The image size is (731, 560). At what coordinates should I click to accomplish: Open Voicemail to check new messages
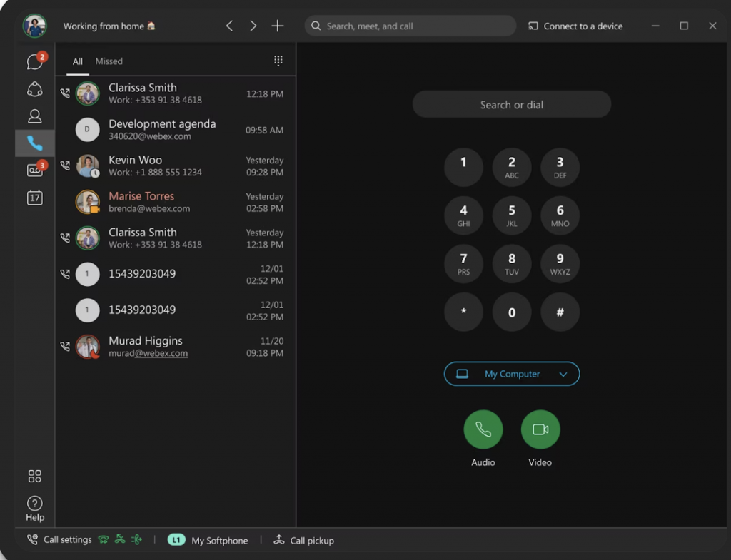click(x=34, y=170)
